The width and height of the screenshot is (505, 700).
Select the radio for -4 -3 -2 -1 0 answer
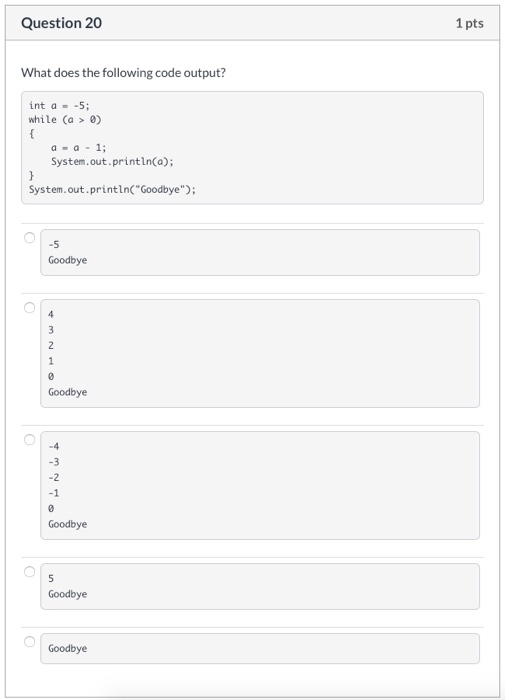click(x=29, y=440)
